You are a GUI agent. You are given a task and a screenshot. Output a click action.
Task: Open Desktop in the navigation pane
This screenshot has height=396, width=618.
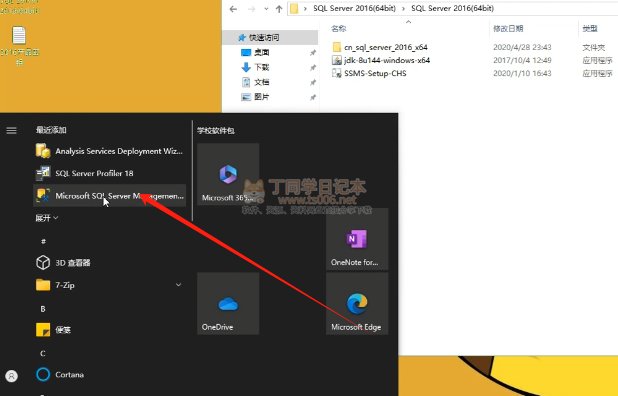(262, 52)
